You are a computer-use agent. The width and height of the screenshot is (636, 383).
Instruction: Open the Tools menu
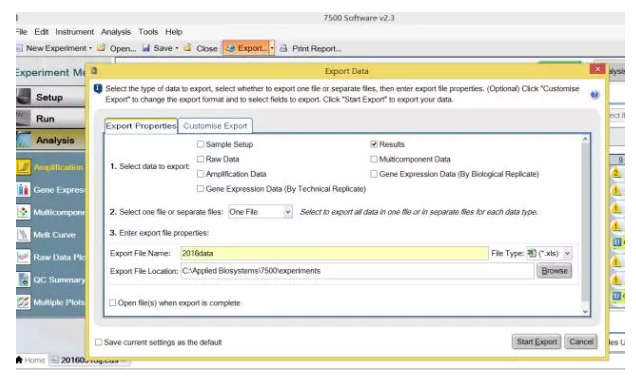click(148, 32)
